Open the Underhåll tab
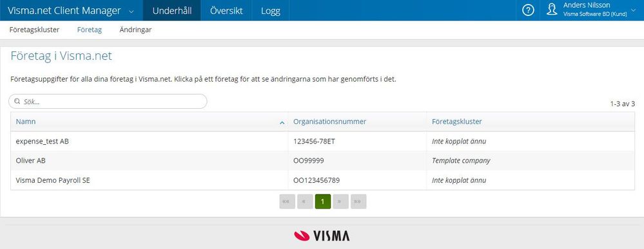The image size is (644, 249). click(x=171, y=10)
